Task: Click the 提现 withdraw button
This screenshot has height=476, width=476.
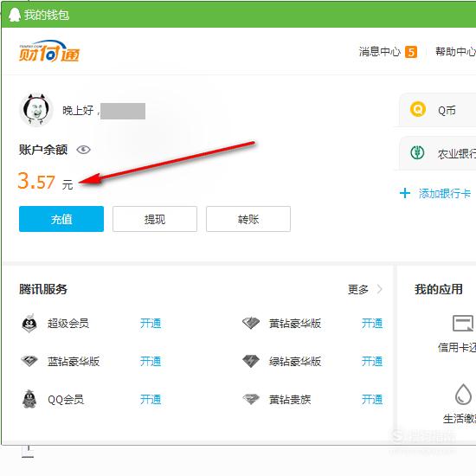Action: [x=155, y=219]
